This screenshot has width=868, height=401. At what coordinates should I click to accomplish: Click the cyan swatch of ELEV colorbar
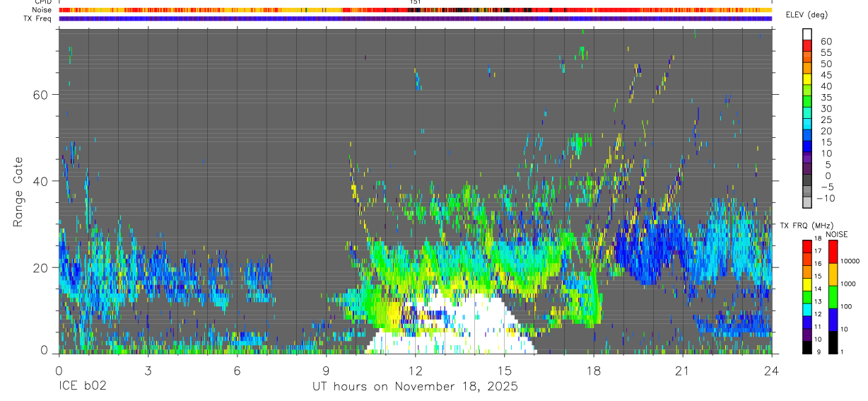tap(807, 124)
